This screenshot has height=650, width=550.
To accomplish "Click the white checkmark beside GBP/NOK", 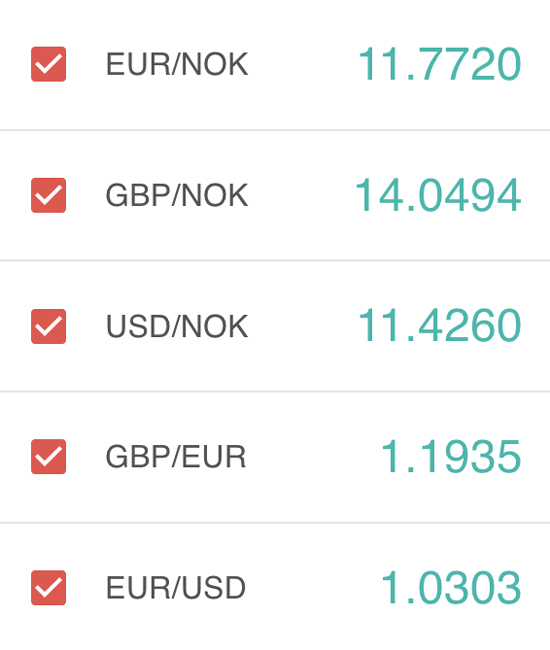I will [48, 196].
